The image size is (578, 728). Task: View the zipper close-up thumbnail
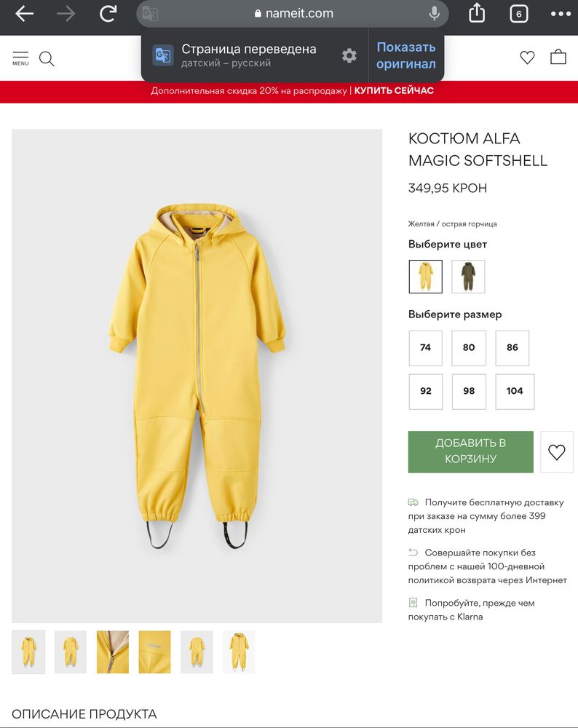[112, 652]
